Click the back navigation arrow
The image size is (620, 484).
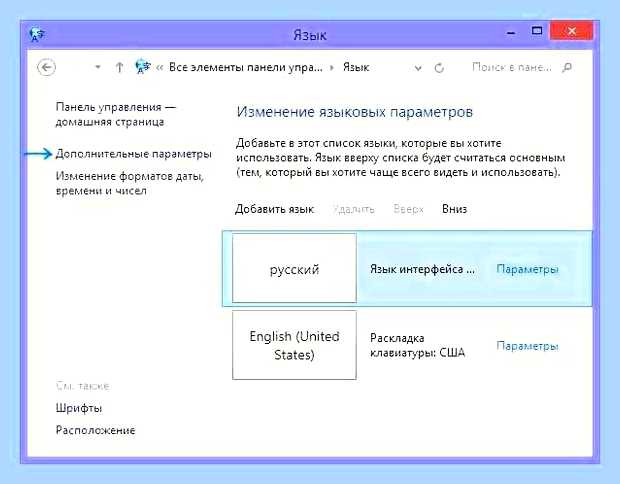pos(46,67)
